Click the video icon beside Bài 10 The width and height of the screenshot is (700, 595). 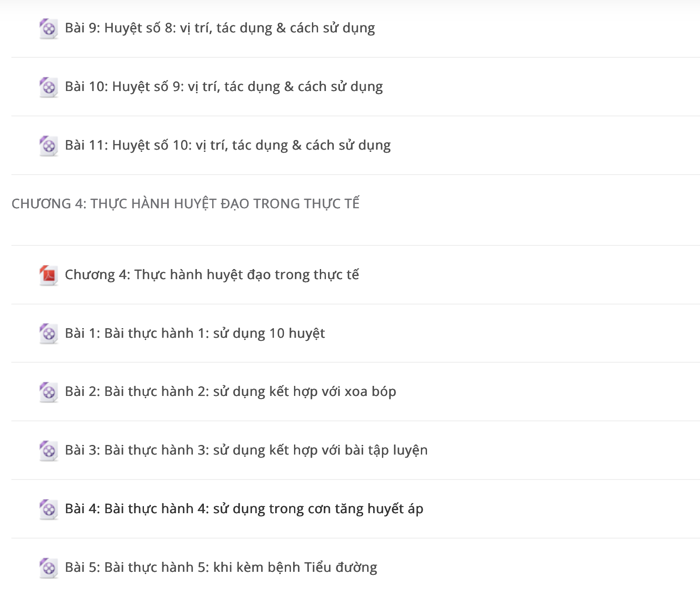(49, 87)
